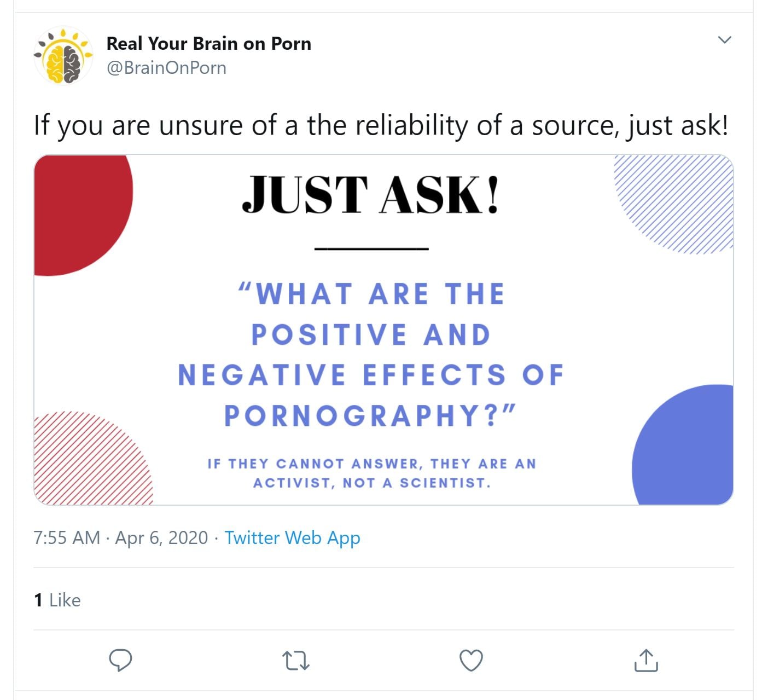Click the reply speech bubble icon
The height and width of the screenshot is (700, 768).
point(120,660)
